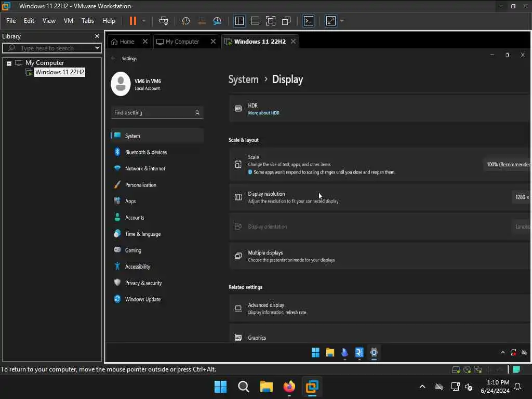Enter full screen mode via toolbar icon
The width and height of the screenshot is (532, 399).
[270, 21]
